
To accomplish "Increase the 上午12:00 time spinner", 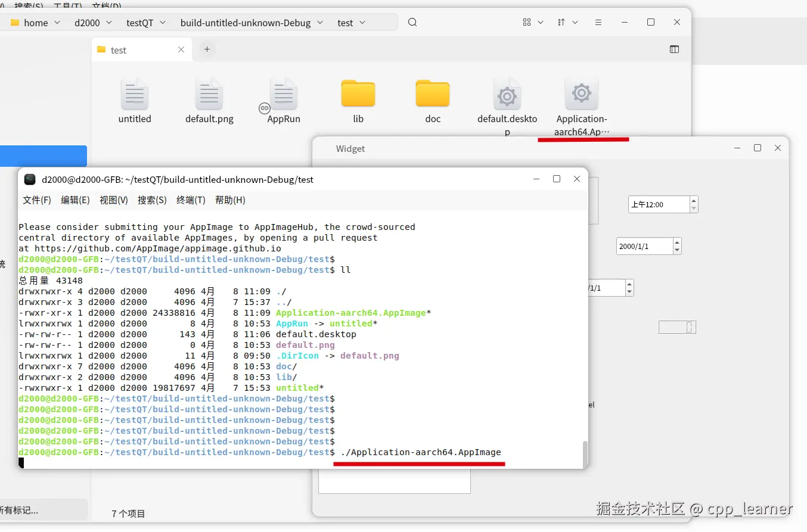I will click(694, 200).
